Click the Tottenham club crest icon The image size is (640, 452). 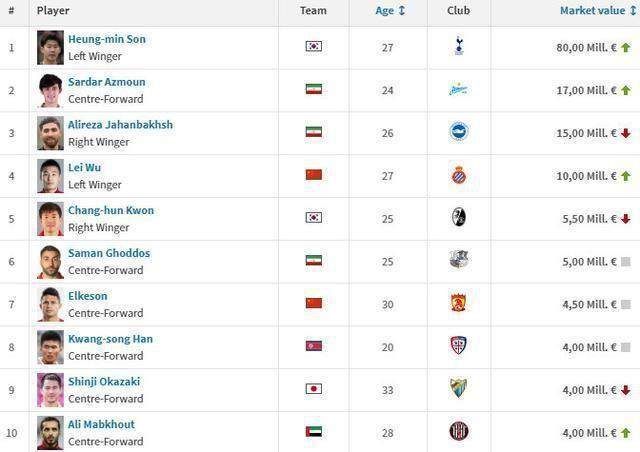459,46
